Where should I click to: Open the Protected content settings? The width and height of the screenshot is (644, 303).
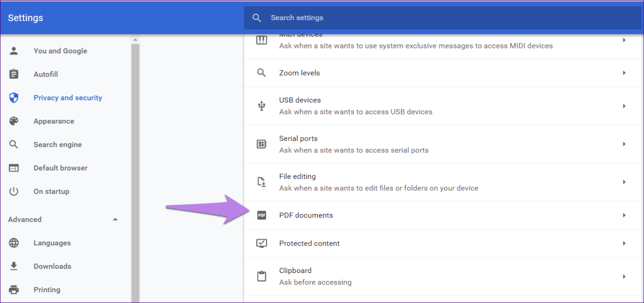(310, 243)
